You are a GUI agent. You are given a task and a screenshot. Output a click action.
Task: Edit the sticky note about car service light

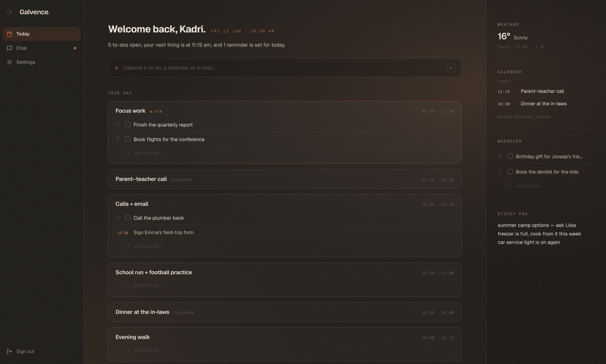[529, 242]
